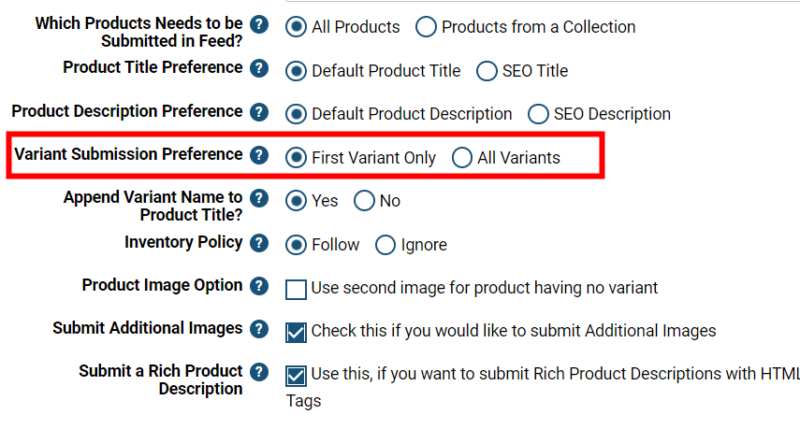Uncheck Rich Product Descriptions with HTML checkbox

coord(296,376)
